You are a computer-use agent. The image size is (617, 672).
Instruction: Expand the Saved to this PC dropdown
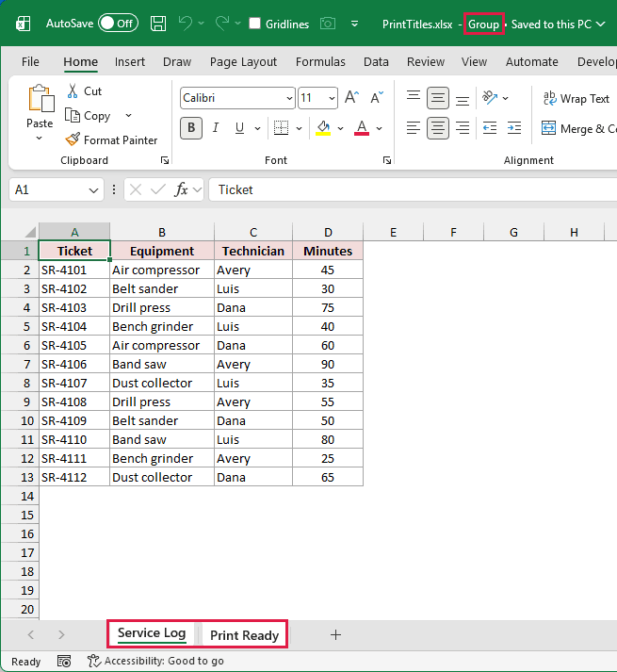(601, 24)
